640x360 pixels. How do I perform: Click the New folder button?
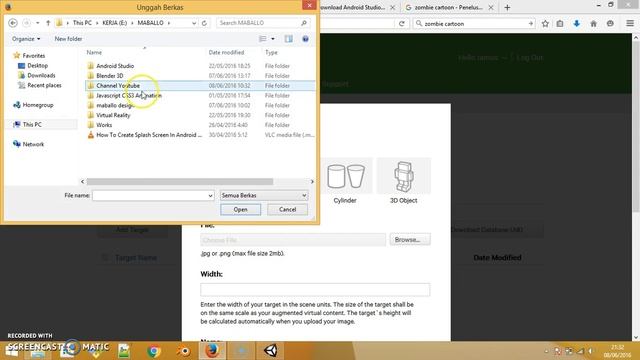point(68,39)
